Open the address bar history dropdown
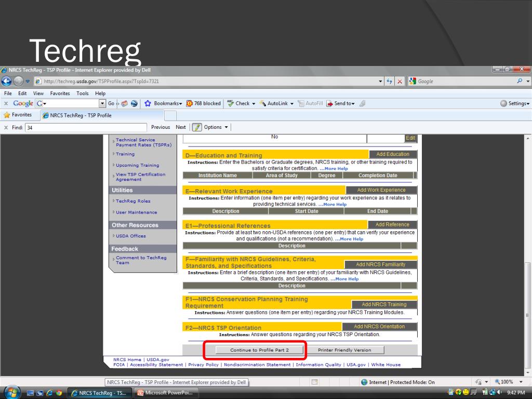The width and height of the screenshot is (532, 399). 380,82
